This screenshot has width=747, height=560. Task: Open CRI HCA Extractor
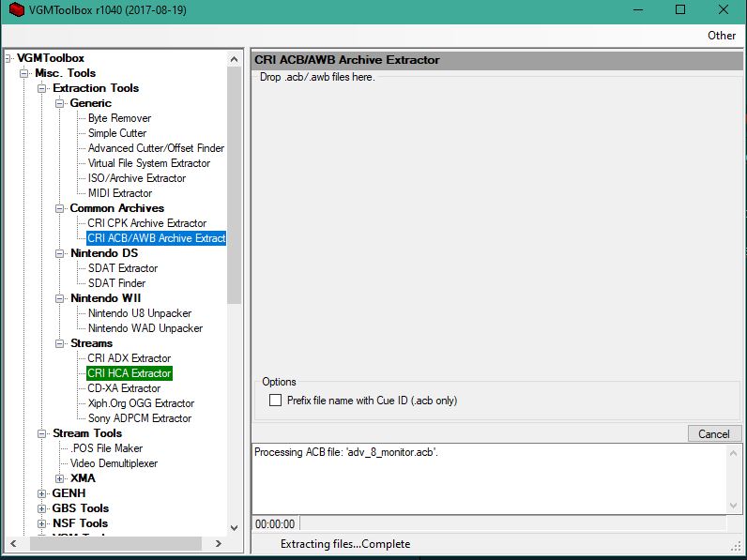(x=130, y=372)
